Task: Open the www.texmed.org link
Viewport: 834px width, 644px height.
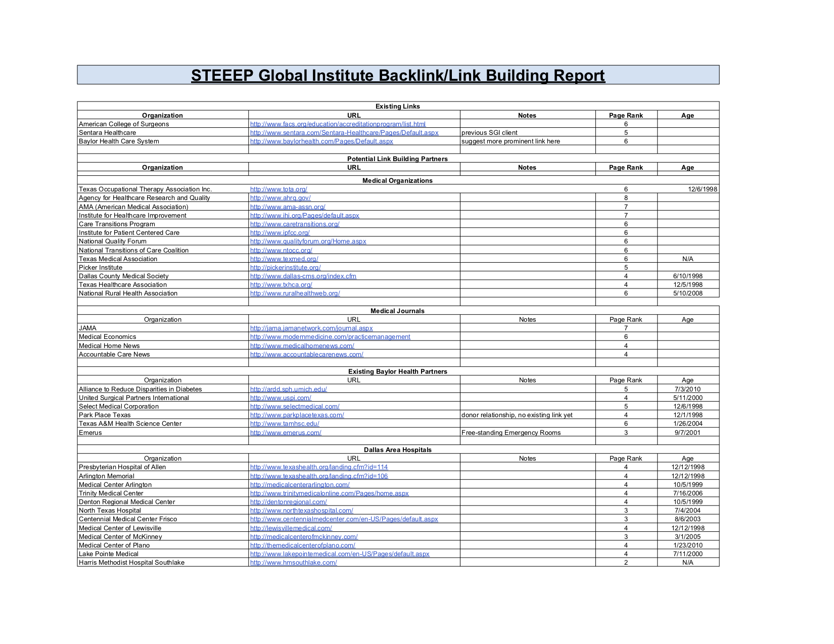Action: pyautogui.click(x=284, y=259)
